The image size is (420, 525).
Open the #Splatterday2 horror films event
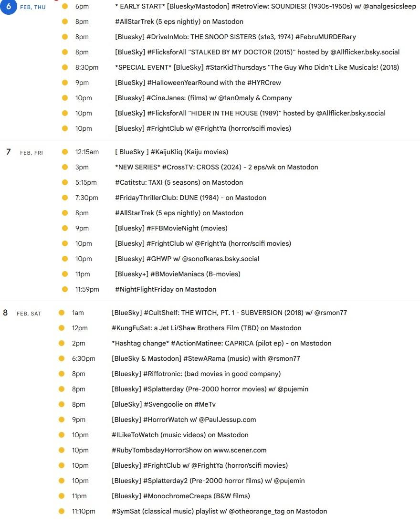tap(208, 481)
